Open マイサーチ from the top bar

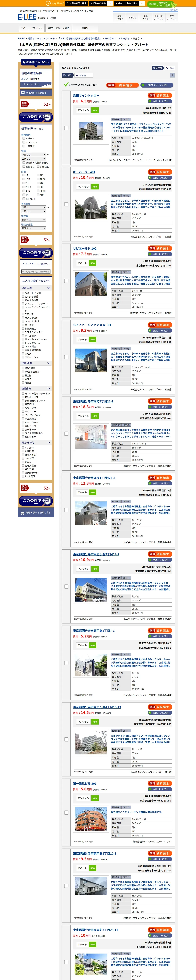56,3
